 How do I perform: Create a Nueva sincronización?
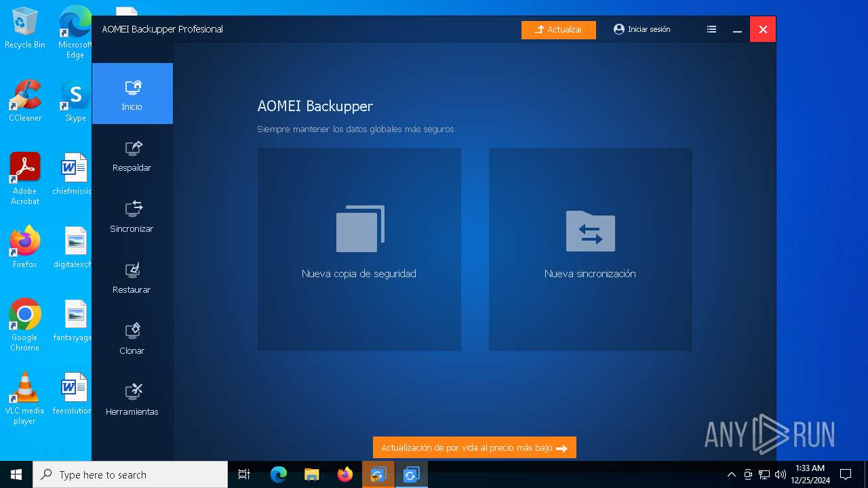591,249
